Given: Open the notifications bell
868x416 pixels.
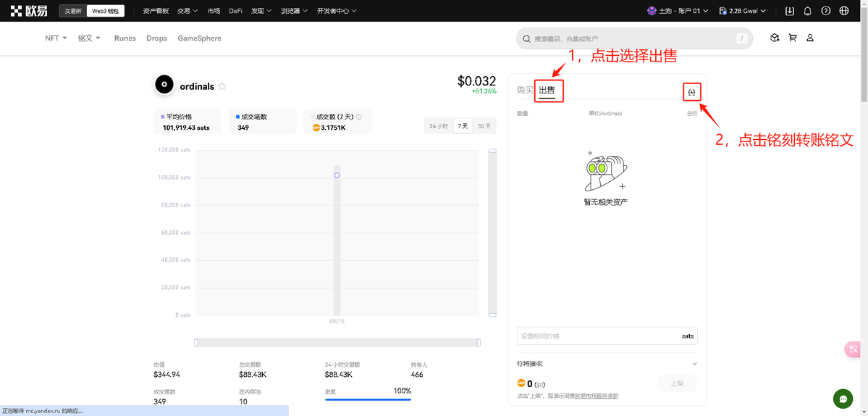Looking at the screenshot, I should [x=807, y=11].
